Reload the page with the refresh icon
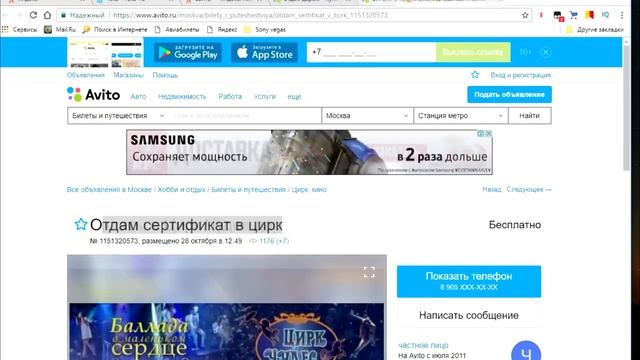Image resolution: width=640 pixels, height=360 pixels. pos(33,15)
